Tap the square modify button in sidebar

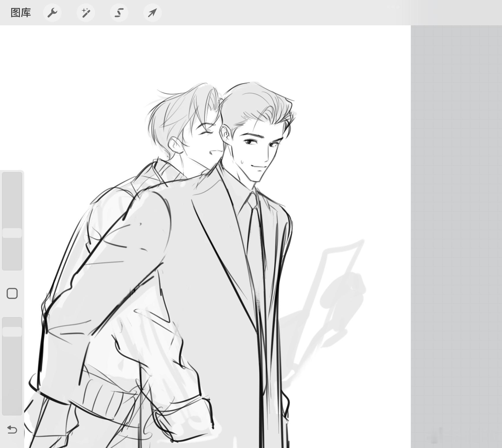[x=12, y=293]
